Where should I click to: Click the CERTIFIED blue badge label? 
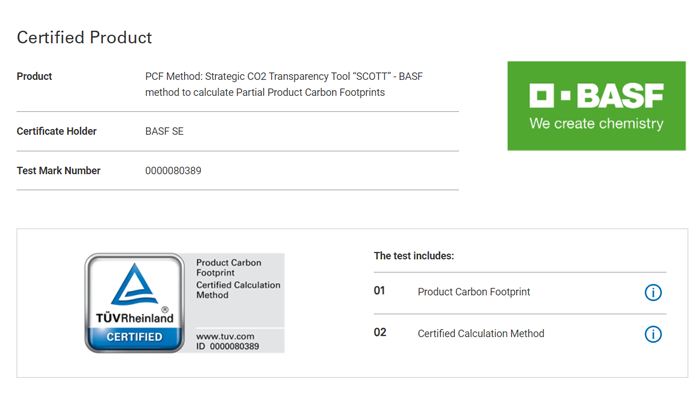coord(135,337)
